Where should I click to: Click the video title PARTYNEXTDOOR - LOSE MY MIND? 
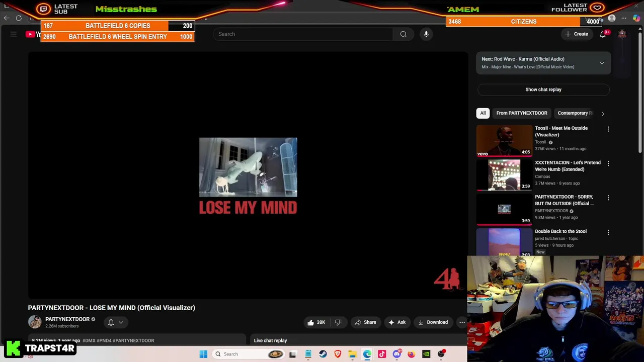[x=112, y=308]
